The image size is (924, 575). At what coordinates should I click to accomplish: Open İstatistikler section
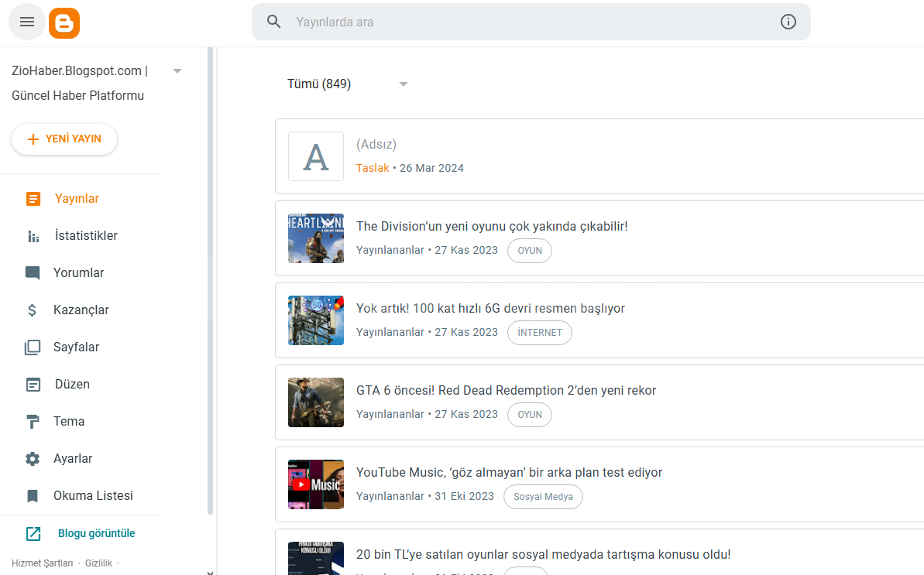coord(86,235)
